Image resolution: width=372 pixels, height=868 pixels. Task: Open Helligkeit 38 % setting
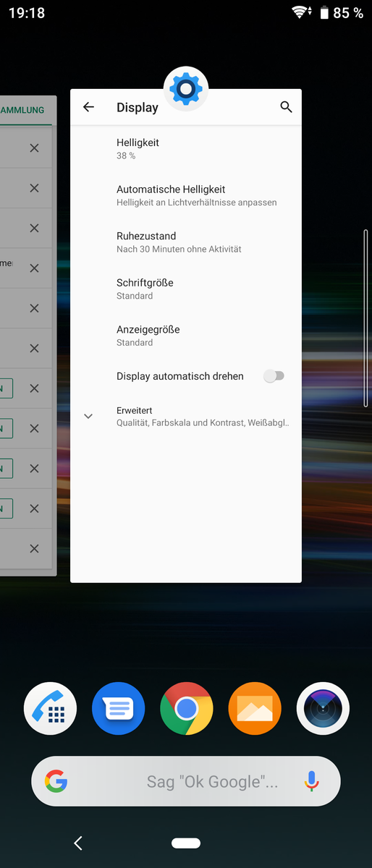186,148
